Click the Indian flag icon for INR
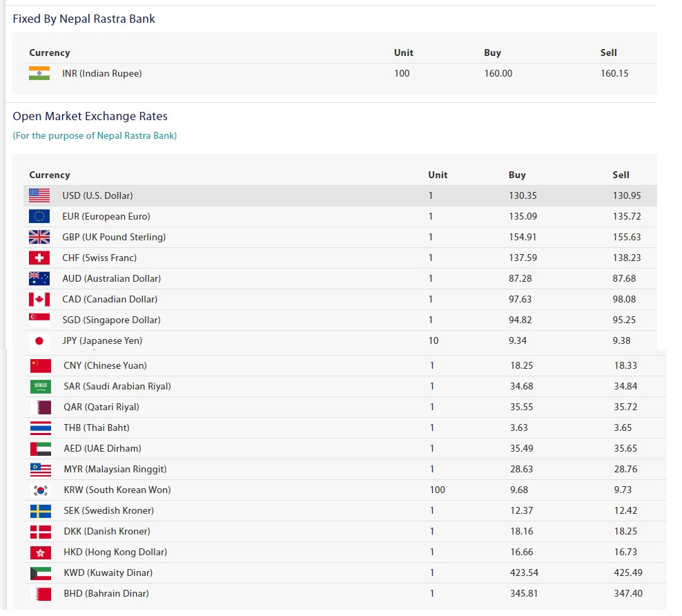Screen dimensions: 682x616 coord(39,73)
